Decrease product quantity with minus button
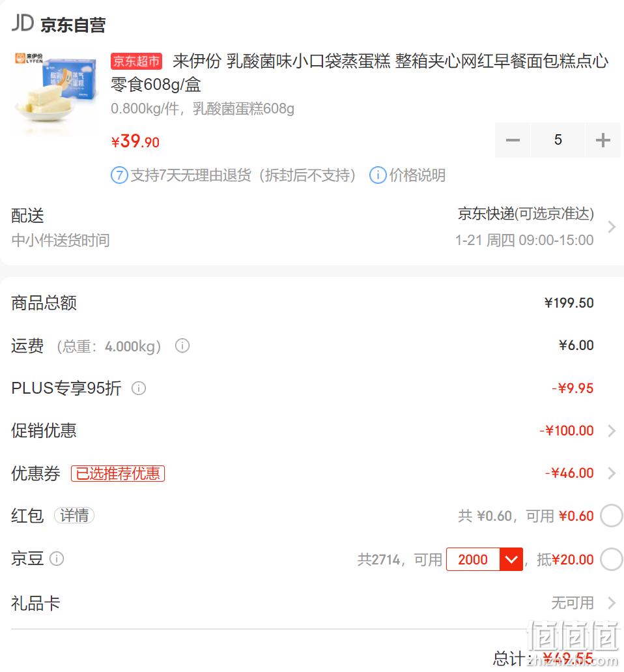This screenshot has width=624, height=672. click(x=512, y=140)
